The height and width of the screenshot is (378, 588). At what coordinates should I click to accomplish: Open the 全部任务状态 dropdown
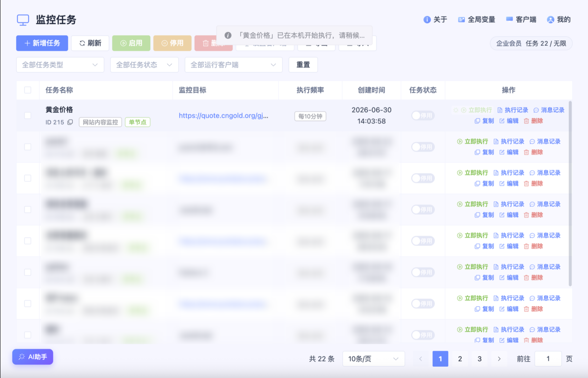click(144, 65)
